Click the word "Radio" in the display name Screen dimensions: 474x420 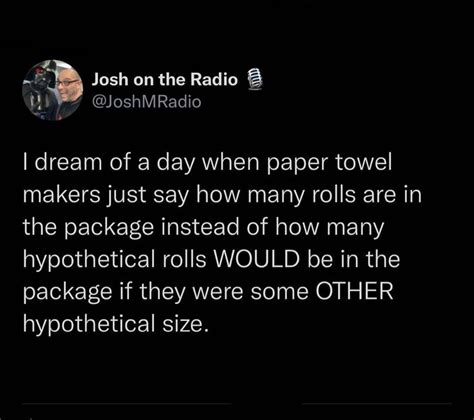(214, 79)
